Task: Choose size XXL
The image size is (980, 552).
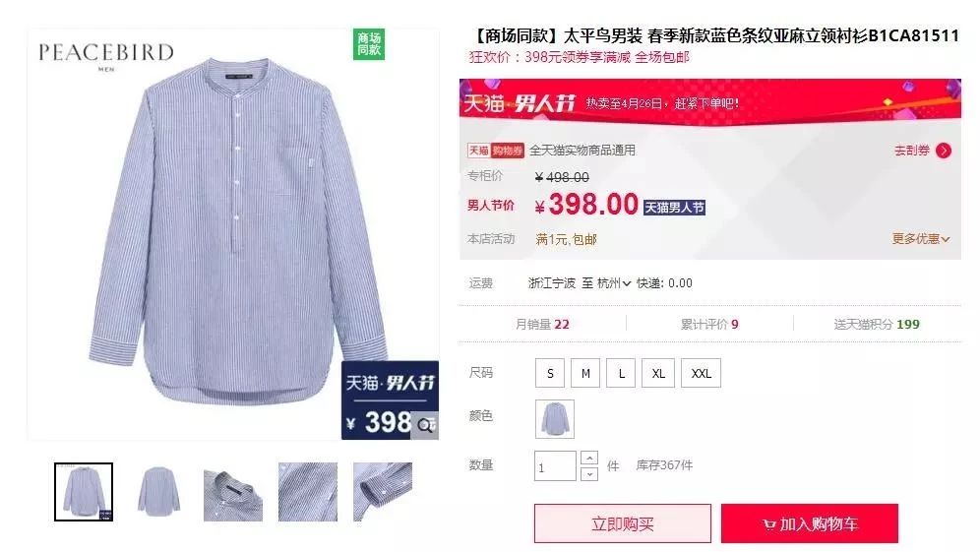Action: point(701,373)
